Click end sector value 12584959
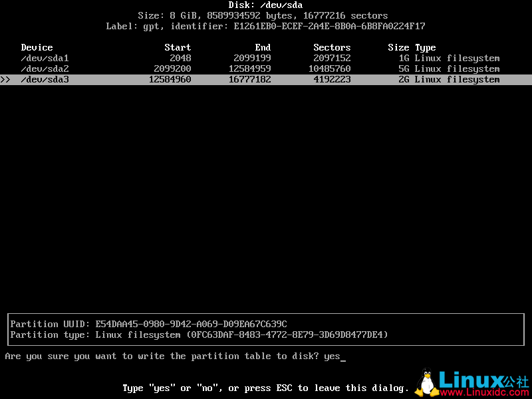The width and height of the screenshot is (532, 399). [250, 69]
